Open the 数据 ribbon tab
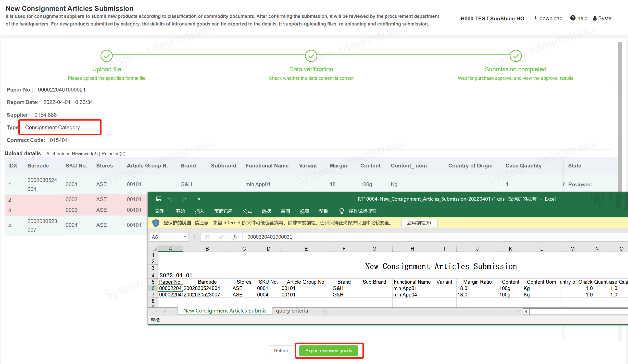The width and height of the screenshot is (628, 364). 266,211
